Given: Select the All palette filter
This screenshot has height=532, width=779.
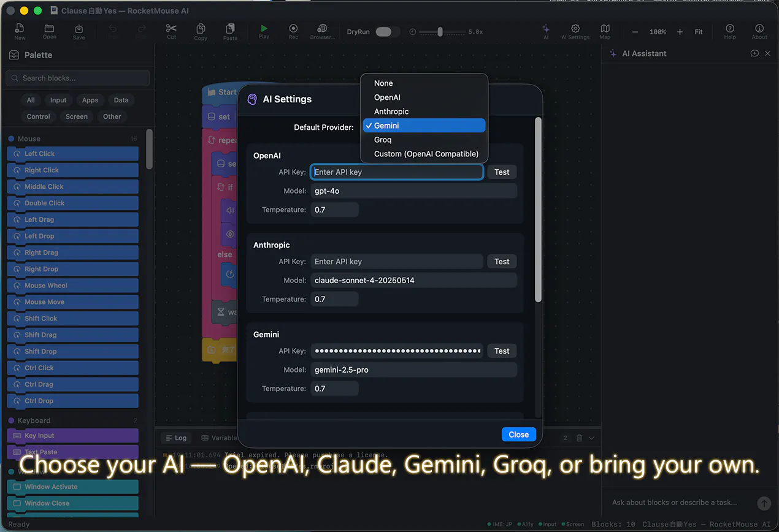Looking at the screenshot, I should 31,100.
